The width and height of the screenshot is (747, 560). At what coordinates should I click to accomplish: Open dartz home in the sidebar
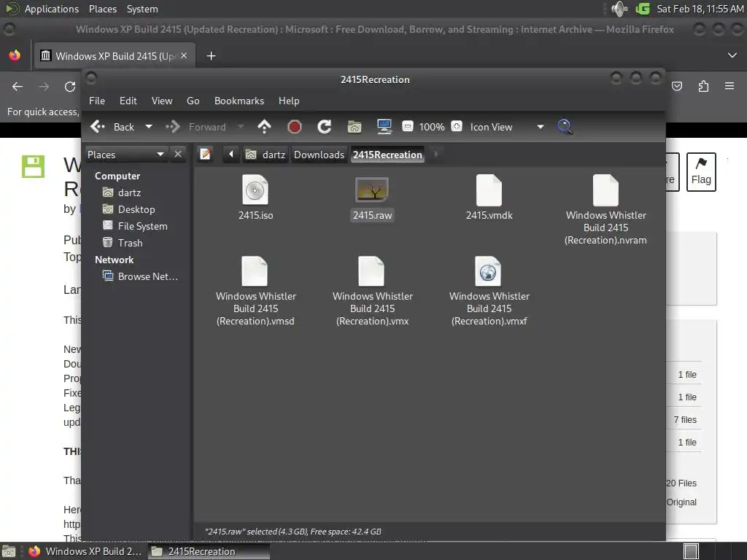(x=122, y=192)
